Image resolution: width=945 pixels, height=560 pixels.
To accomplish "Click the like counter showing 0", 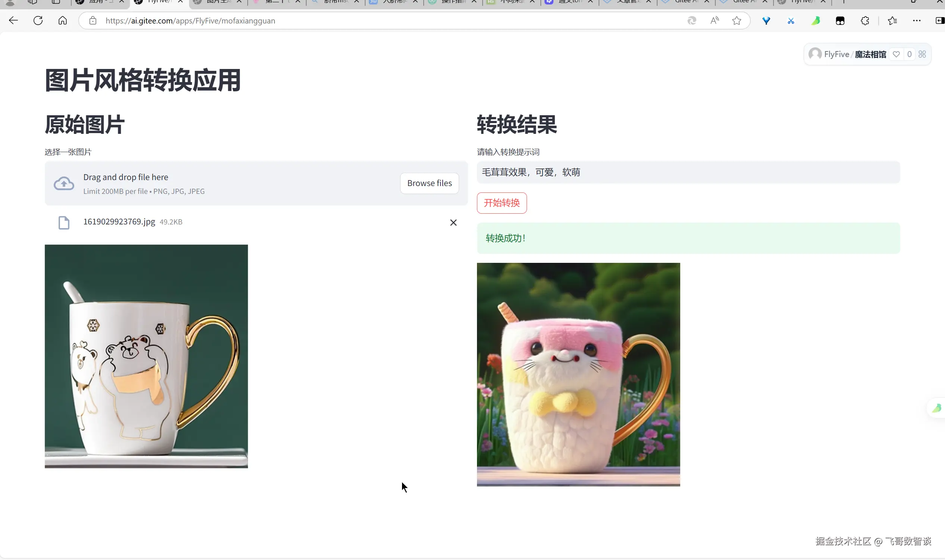I will tap(909, 54).
